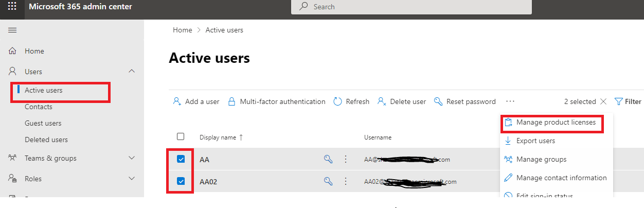Screen dimensions: 644x208
Task: Click the Filter funnel icon
Action: tap(619, 101)
